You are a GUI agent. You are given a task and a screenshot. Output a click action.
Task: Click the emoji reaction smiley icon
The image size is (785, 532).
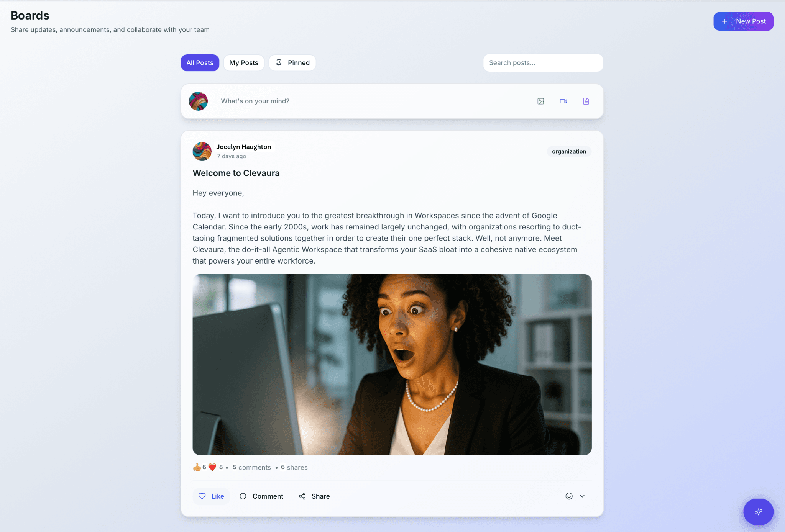point(569,496)
